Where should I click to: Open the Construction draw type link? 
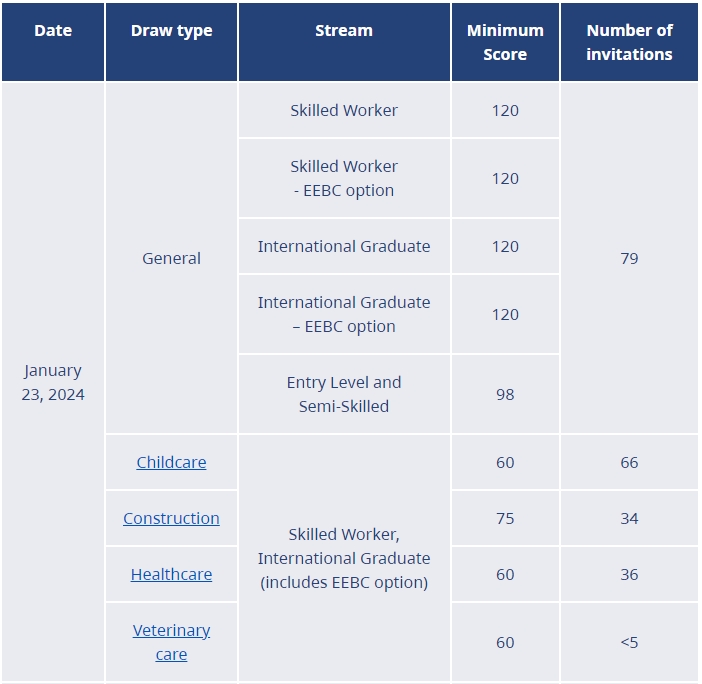pos(171,518)
